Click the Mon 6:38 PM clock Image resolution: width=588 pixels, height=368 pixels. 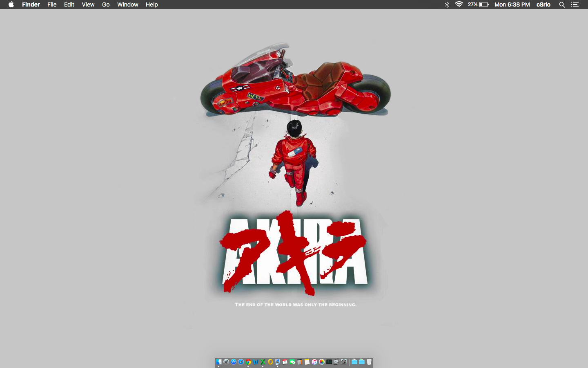[x=512, y=4]
